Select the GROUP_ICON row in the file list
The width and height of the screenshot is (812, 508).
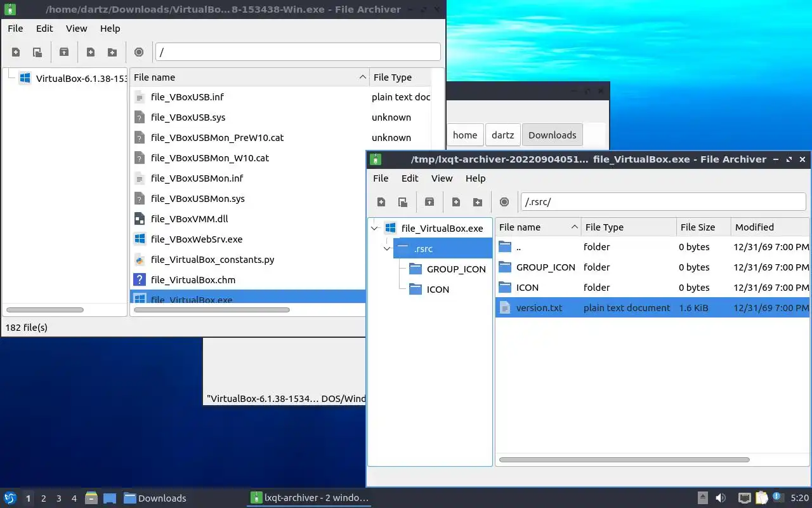tap(652, 267)
